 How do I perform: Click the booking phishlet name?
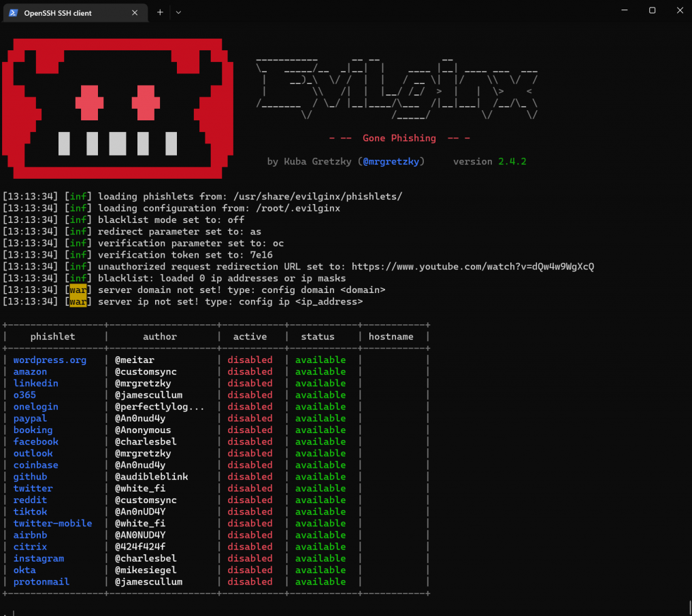pos(33,430)
